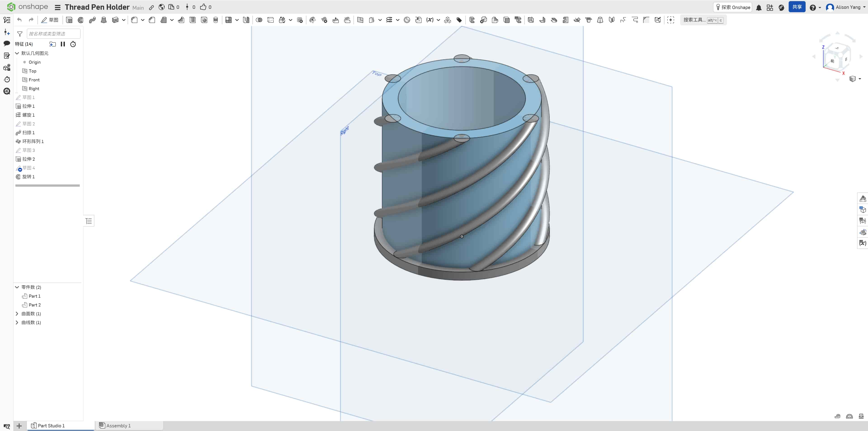Select the Fillet tool in toolbar
This screenshot has height=431, width=868.
pyautogui.click(x=134, y=20)
